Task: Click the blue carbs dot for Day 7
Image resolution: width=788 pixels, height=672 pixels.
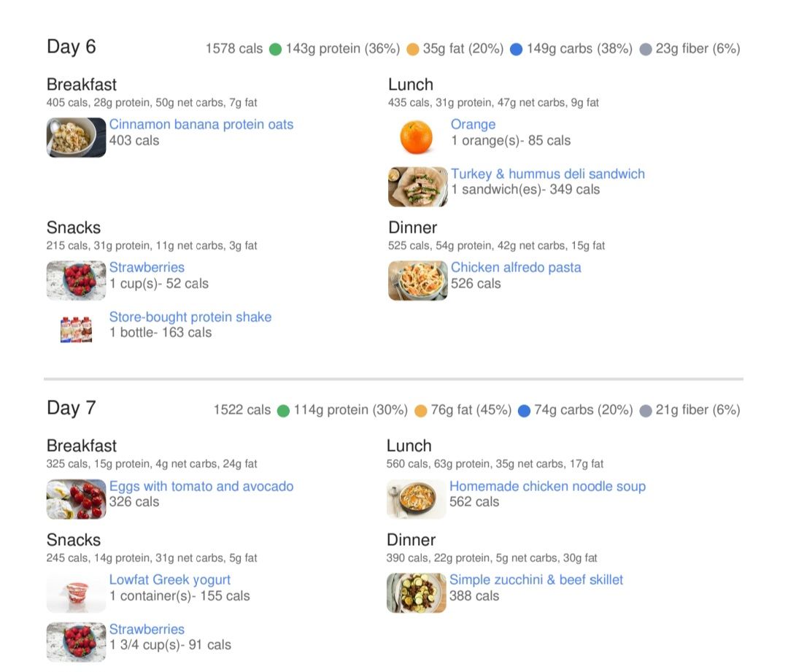Action: 524,411
